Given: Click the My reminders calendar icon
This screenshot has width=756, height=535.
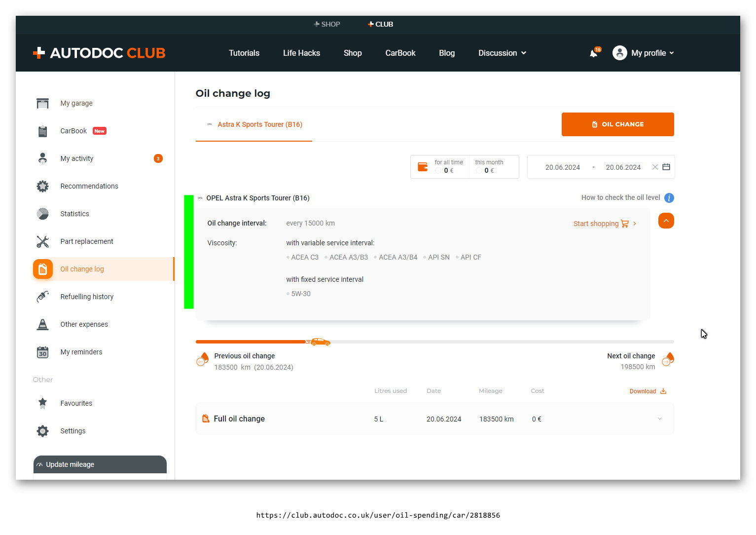Looking at the screenshot, I should (x=43, y=352).
